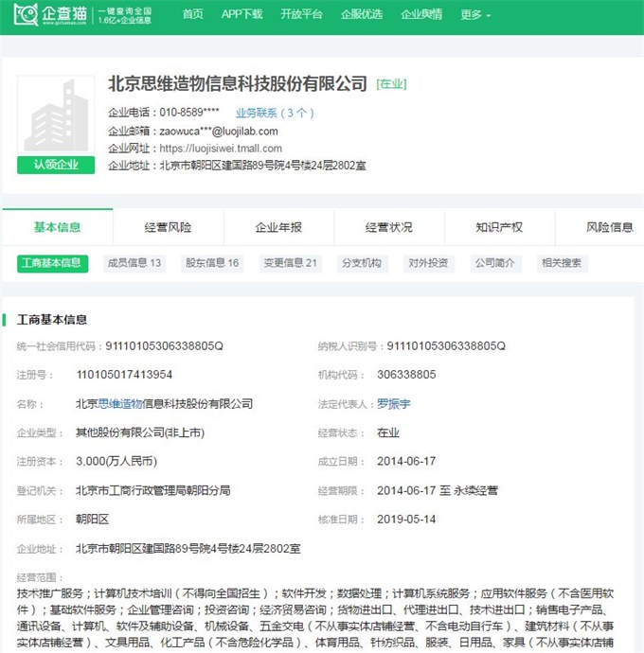The image size is (644, 653).
Task: Open 股东信息 16 sub-tab
Action: pos(212,263)
